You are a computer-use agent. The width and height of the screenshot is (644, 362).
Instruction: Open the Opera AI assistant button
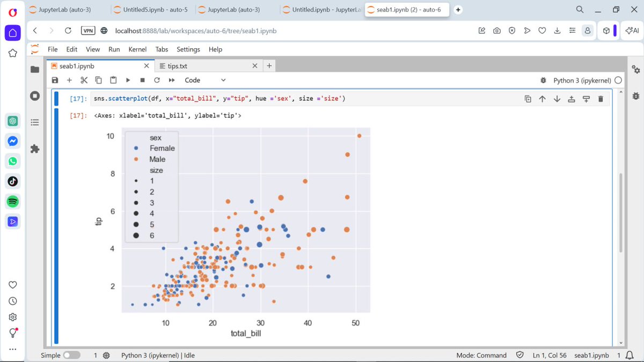(631, 31)
